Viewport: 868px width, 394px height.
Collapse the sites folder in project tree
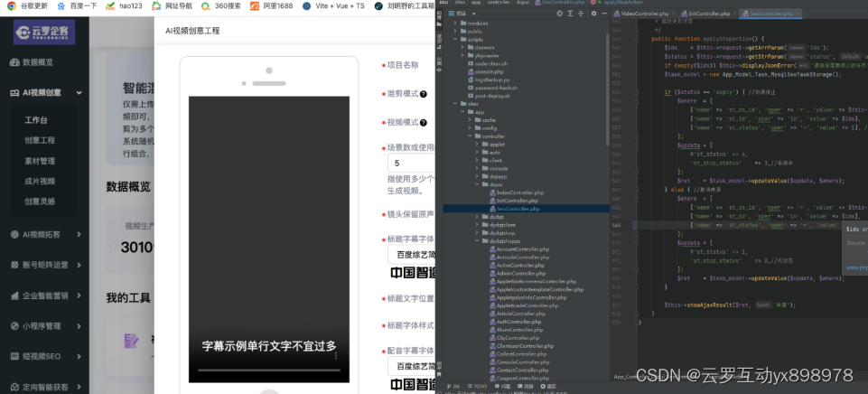pos(455,104)
